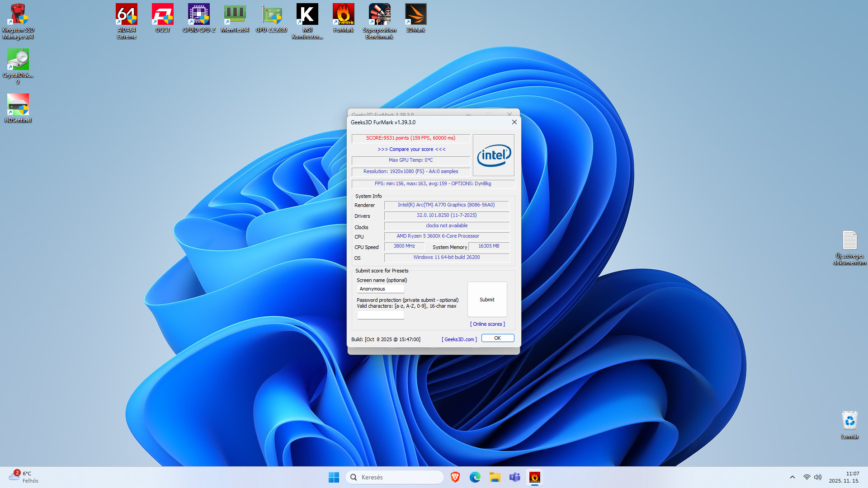Show hidden system tray icons

pos(792,477)
